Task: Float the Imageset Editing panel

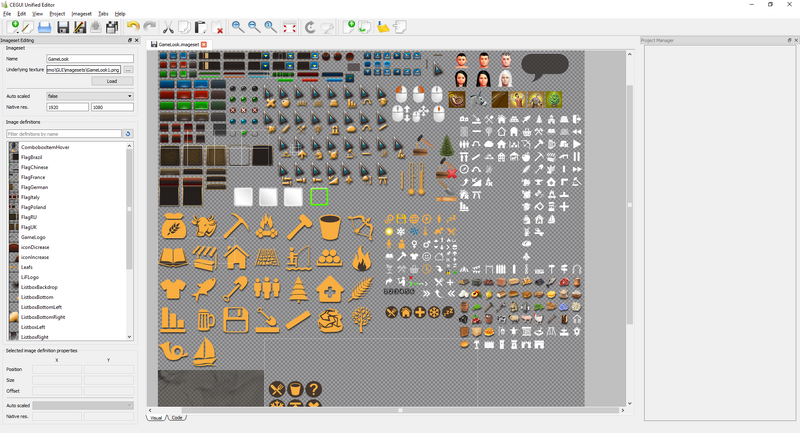Action: click(130, 40)
